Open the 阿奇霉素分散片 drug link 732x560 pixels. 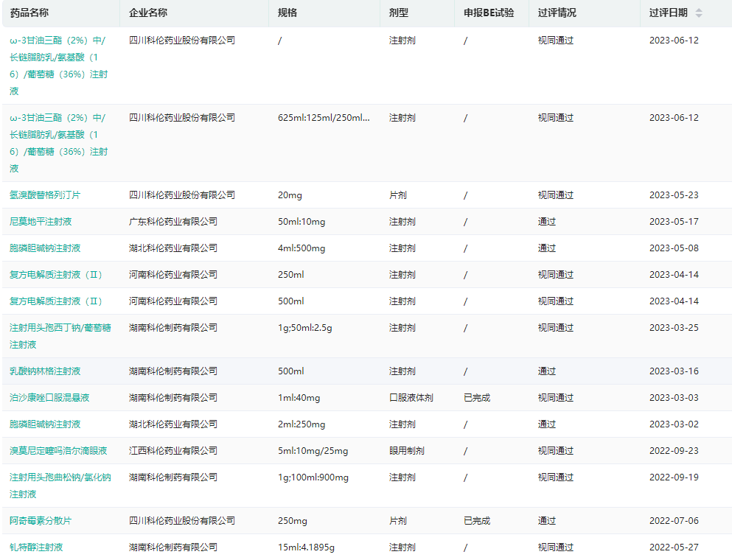coord(41,521)
